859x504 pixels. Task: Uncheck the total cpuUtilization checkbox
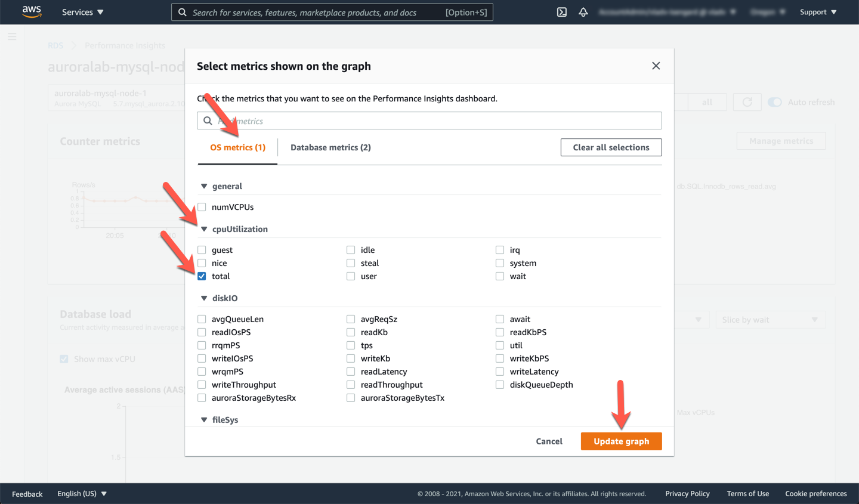202,276
